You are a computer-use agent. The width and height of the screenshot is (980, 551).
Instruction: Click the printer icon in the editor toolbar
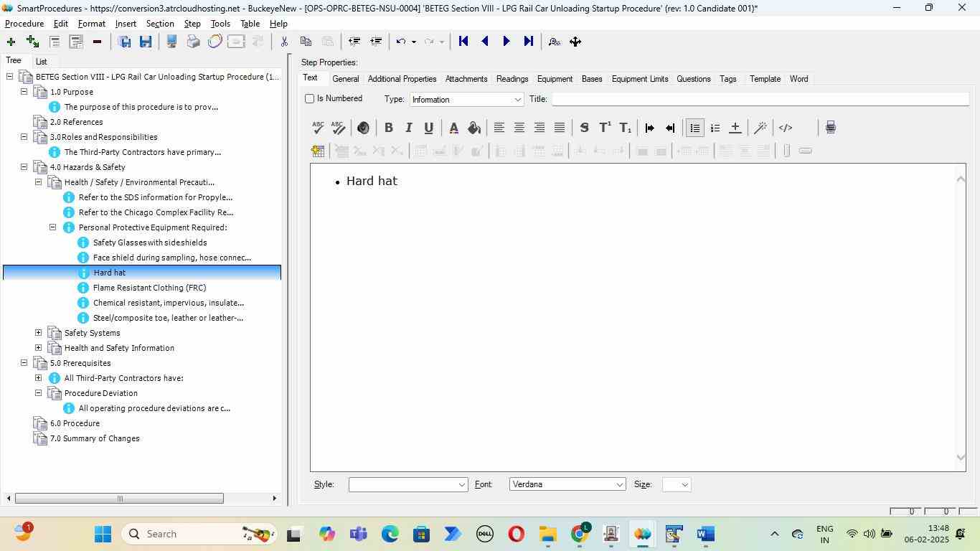tap(830, 128)
